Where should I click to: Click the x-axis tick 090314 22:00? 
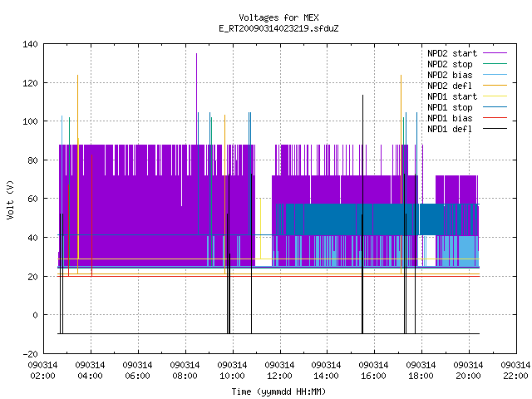(x=515, y=371)
